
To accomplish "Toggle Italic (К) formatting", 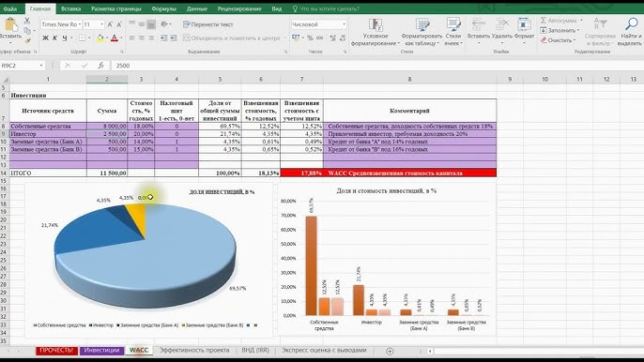I will (x=54, y=38).
